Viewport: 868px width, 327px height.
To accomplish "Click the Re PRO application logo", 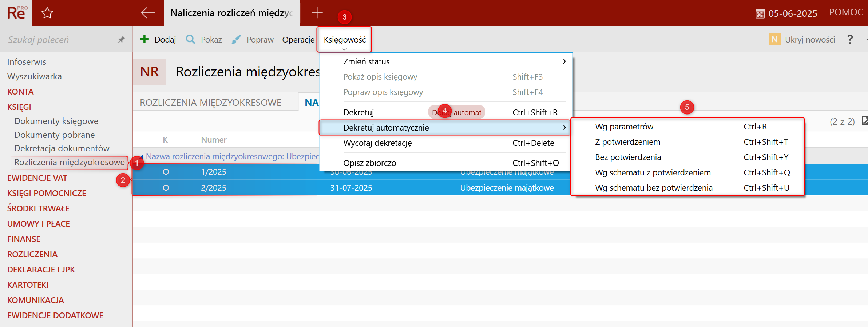I will pos(17,13).
